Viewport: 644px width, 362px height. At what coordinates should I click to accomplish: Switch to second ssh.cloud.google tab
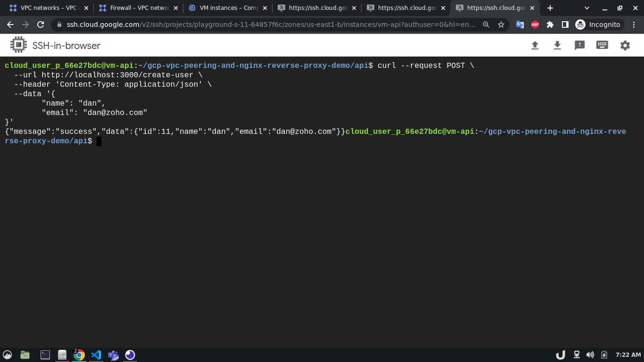click(406, 8)
